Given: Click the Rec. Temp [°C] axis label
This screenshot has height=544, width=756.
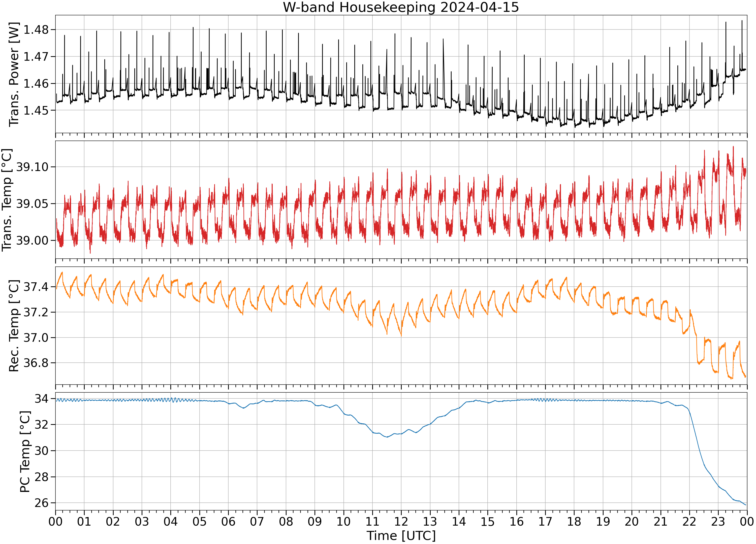Looking at the screenshot, I should click(x=14, y=326).
